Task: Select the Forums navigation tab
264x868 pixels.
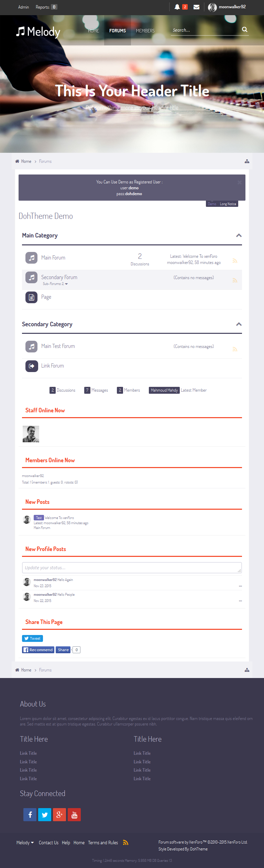Action: click(118, 31)
